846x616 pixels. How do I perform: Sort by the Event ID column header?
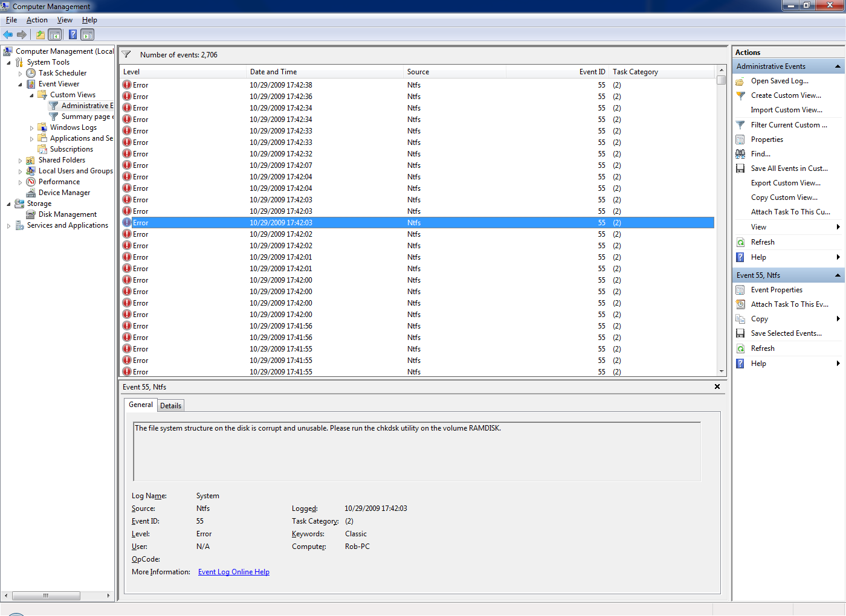[x=557, y=72]
